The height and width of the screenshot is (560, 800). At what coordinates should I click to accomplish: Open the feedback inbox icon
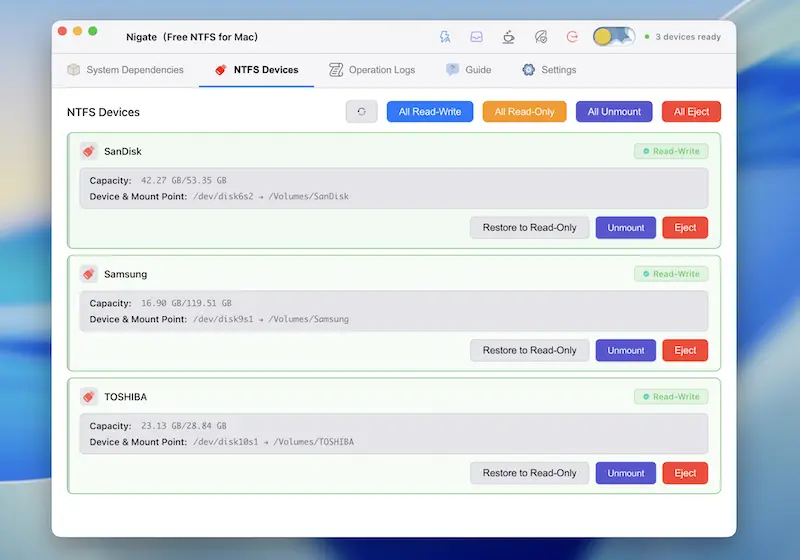point(477,37)
